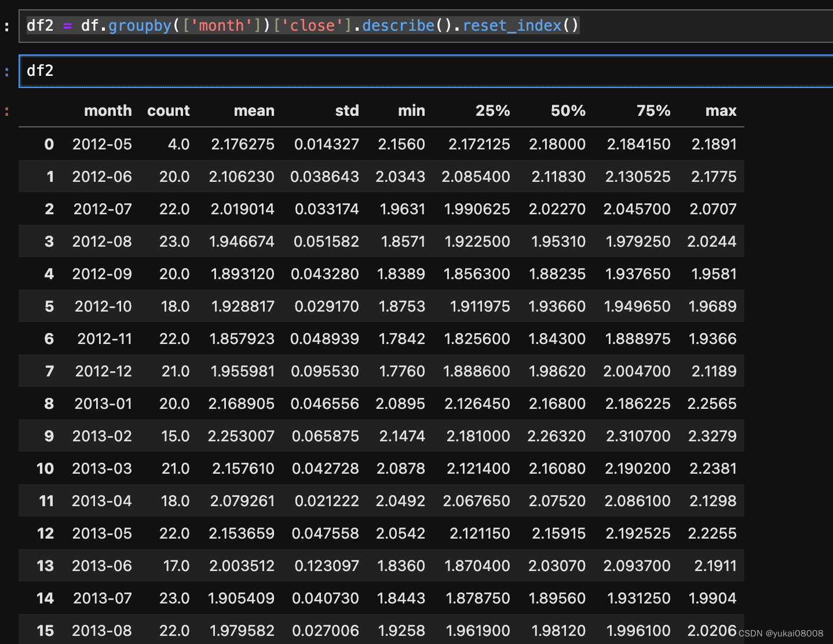The image size is (833, 644).
Task: Click the 'max' column header
Action: pyautogui.click(x=721, y=111)
